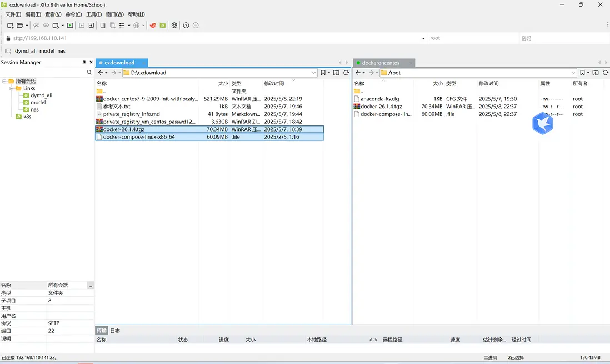Pin the Session Manager panel
Screen dimensions: 610x364
(84, 63)
